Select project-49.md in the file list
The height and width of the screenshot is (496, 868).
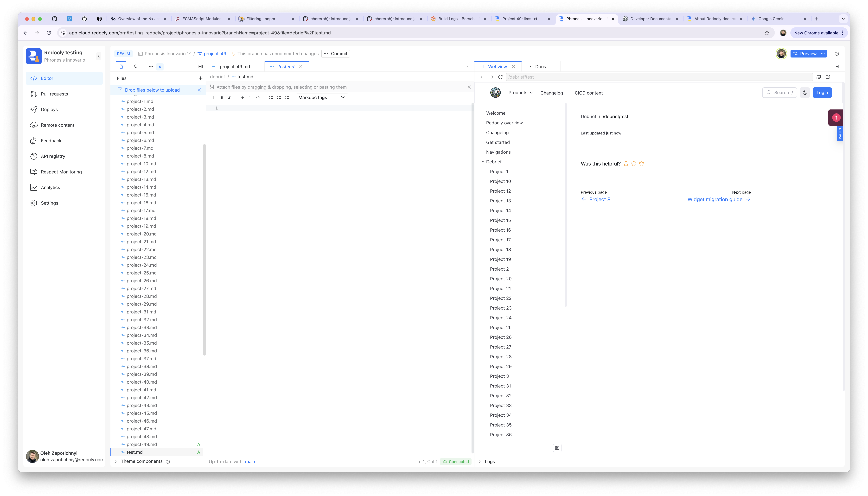pos(159,445)
